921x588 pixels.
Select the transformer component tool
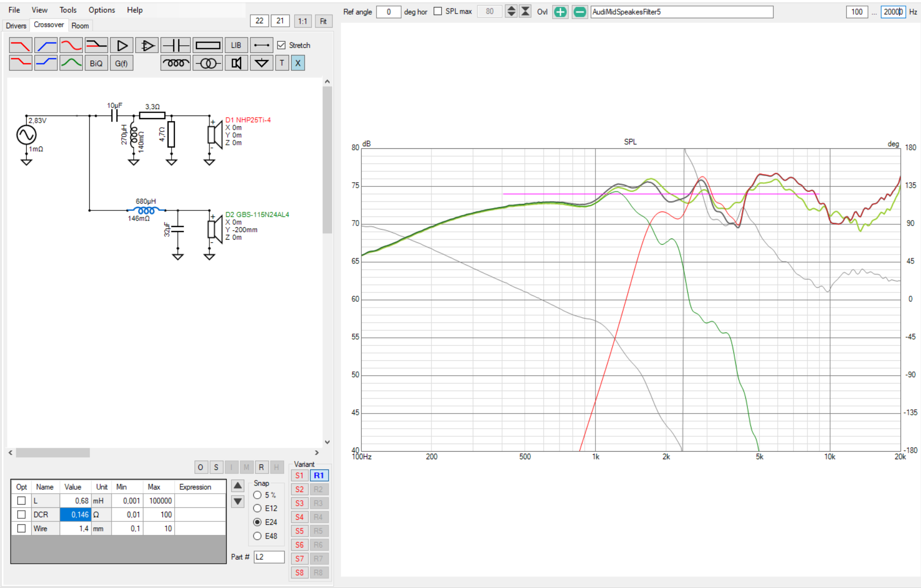(208, 63)
